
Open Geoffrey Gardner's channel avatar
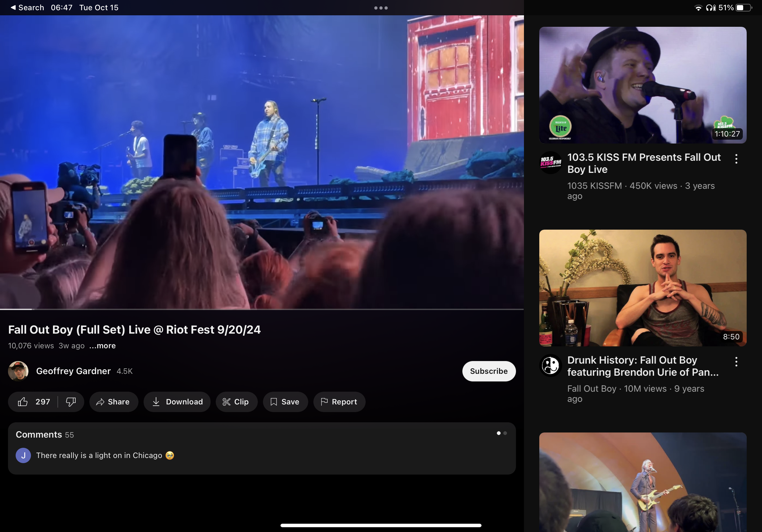18,371
